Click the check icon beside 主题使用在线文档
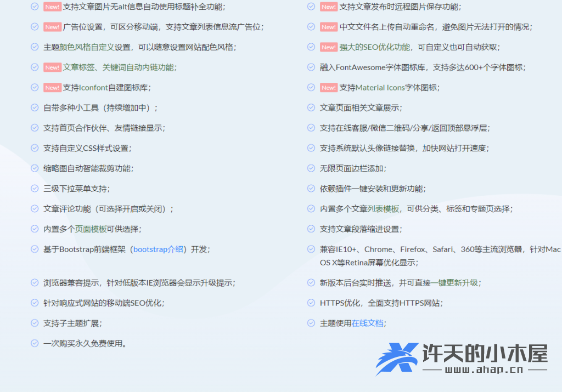Screen dimensions: 562x392 pos(311,323)
